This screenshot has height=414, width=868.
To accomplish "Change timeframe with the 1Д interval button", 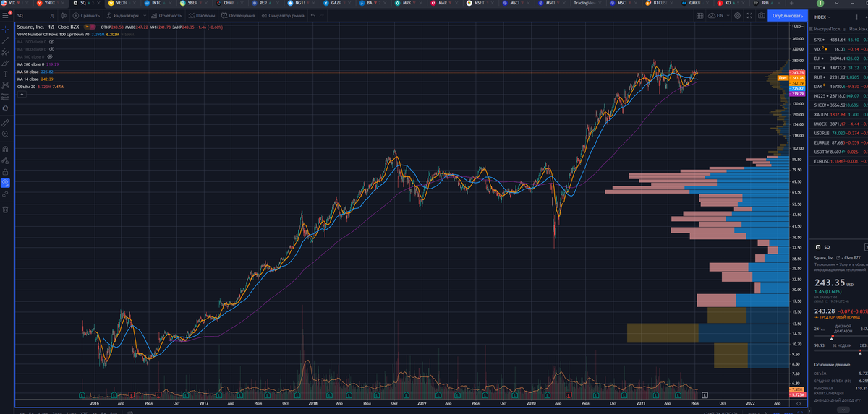I will [x=52, y=15].
